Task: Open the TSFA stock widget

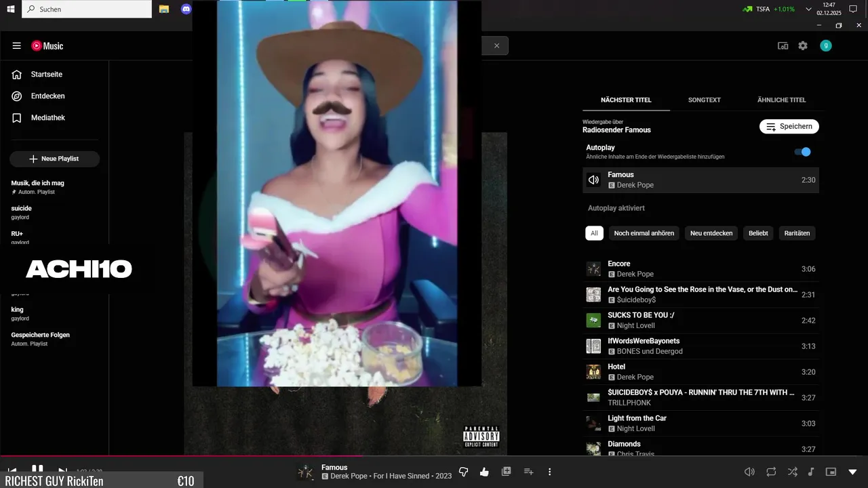Action: (x=768, y=9)
